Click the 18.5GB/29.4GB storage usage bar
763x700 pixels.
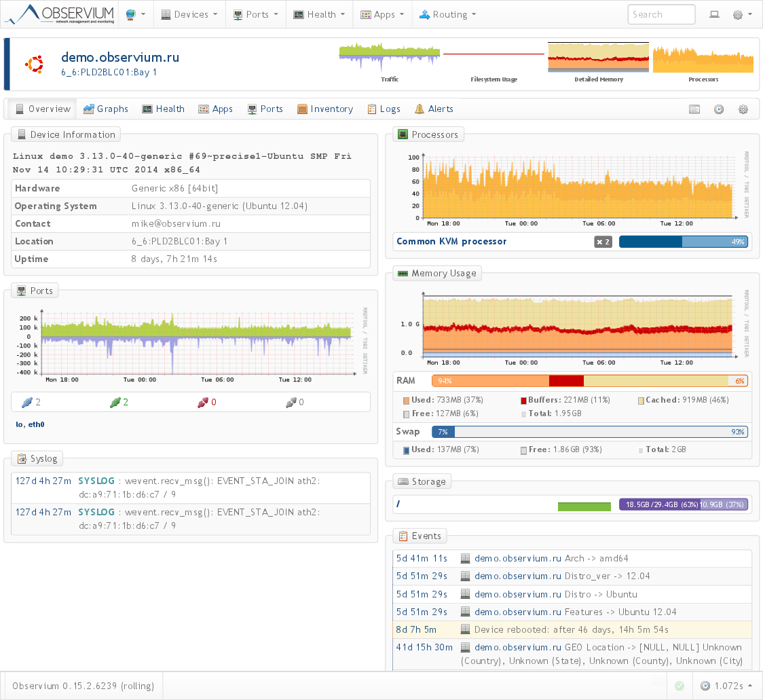tap(684, 504)
